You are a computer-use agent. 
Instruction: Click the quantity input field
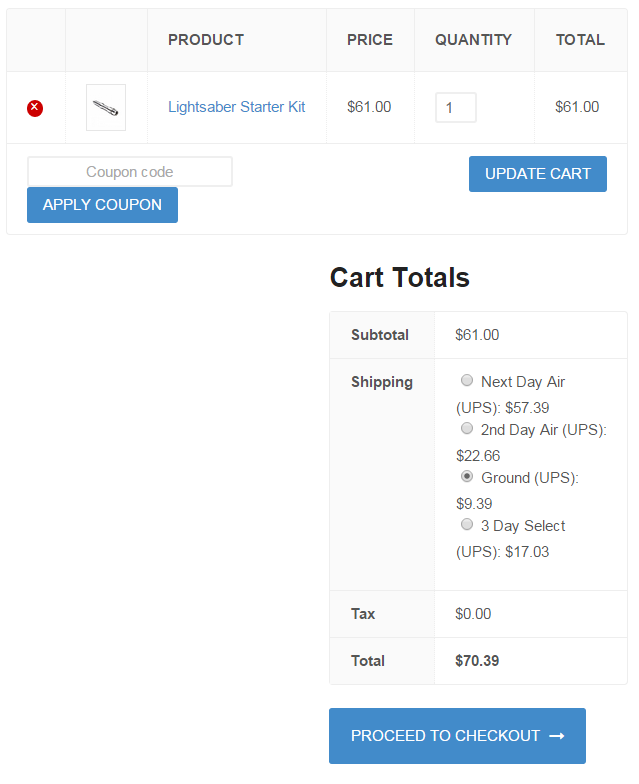[x=456, y=108]
